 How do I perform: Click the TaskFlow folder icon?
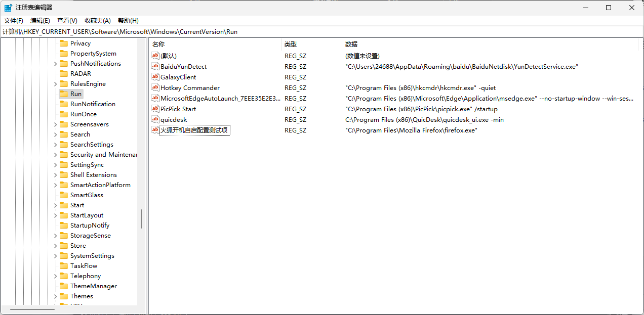click(x=63, y=265)
